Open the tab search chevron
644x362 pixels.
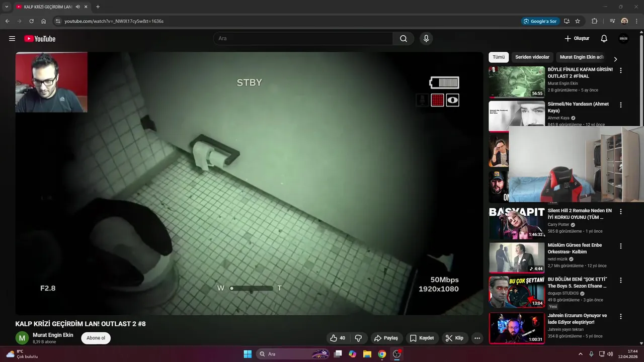click(x=7, y=7)
